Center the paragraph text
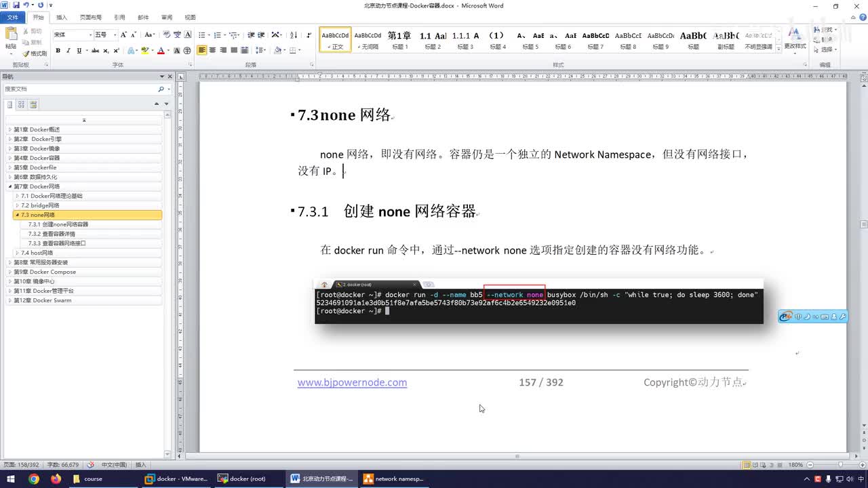 [x=212, y=51]
